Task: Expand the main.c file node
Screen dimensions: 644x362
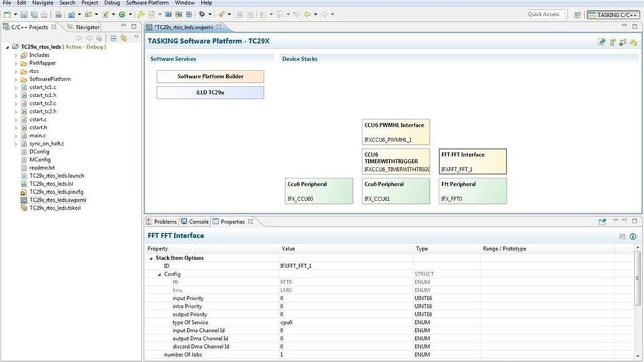Action: click(16, 135)
